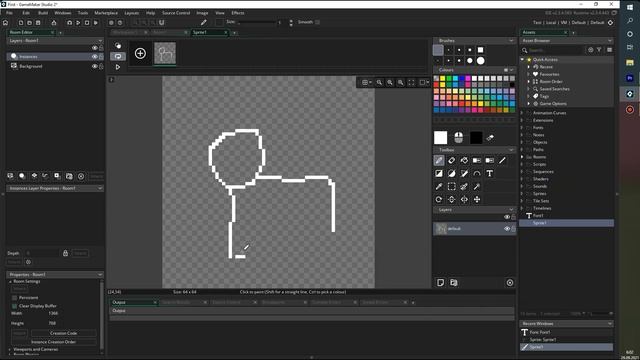Open the Effects menu
Viewport: 640px width, 360px height.
coord(238,13)
